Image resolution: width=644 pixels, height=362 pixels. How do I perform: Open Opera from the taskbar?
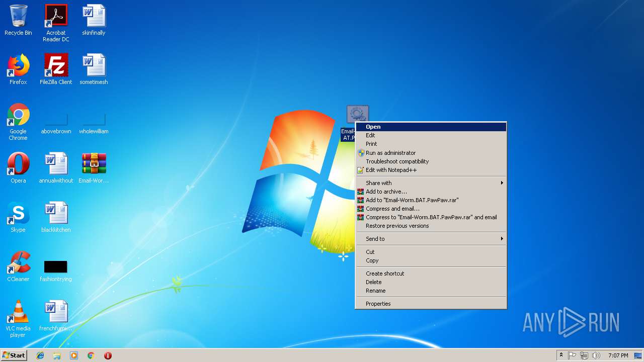tap(108, 355)
